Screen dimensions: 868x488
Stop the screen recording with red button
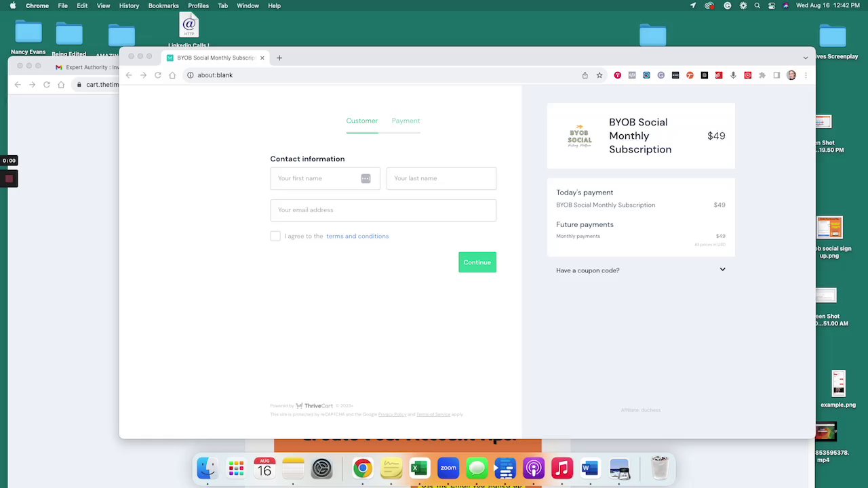[9, 179]
